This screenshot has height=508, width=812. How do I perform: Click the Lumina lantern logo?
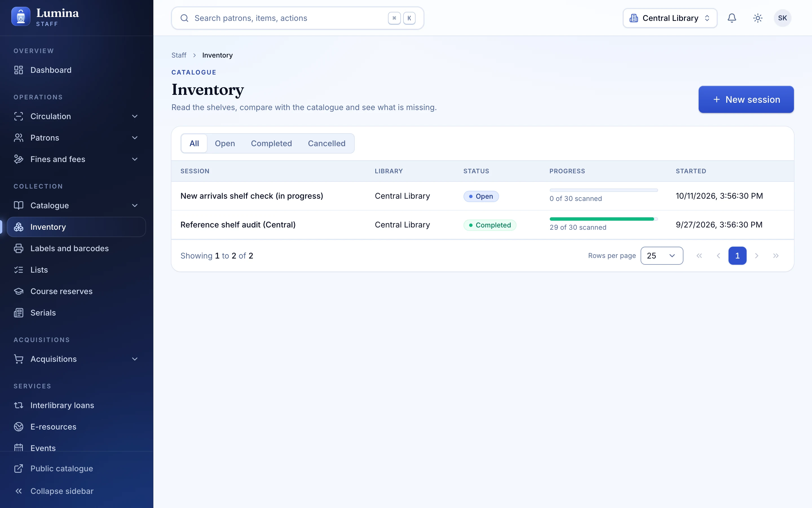pyautogui.click(x=21, y=17)
